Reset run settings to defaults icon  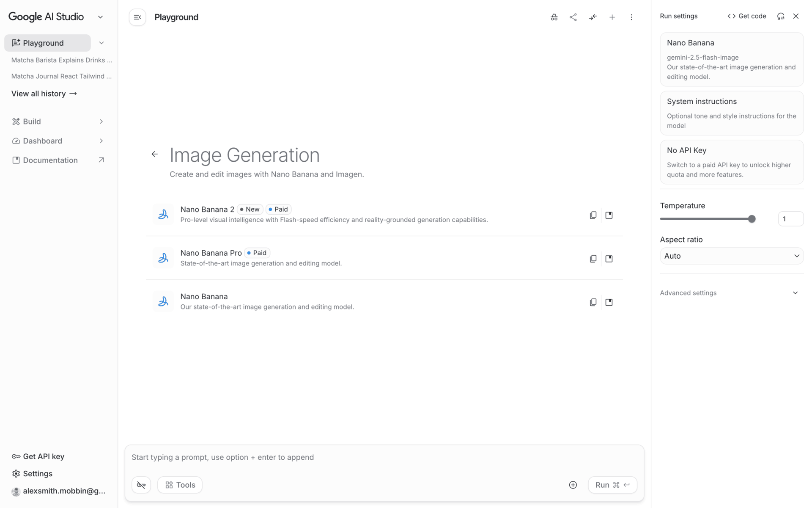(781, 16)
